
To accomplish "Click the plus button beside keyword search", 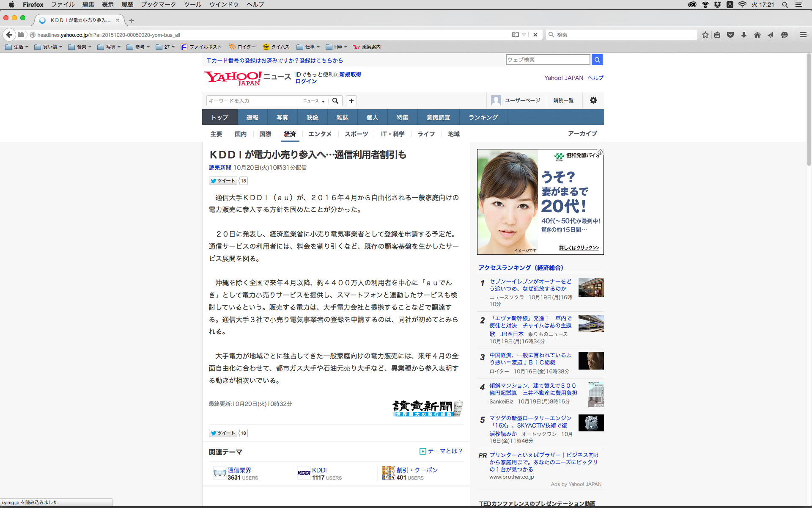I will pos(351,101).
